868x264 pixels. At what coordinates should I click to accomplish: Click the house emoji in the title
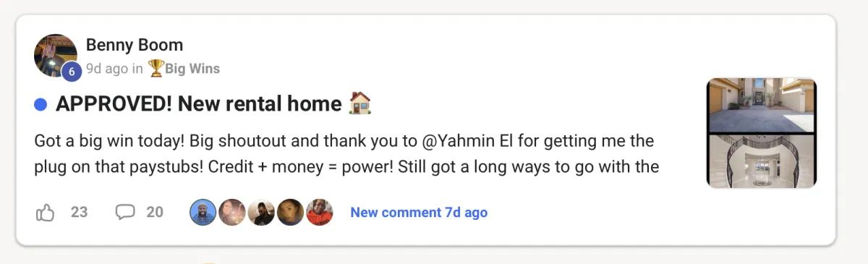click(359, 104)
